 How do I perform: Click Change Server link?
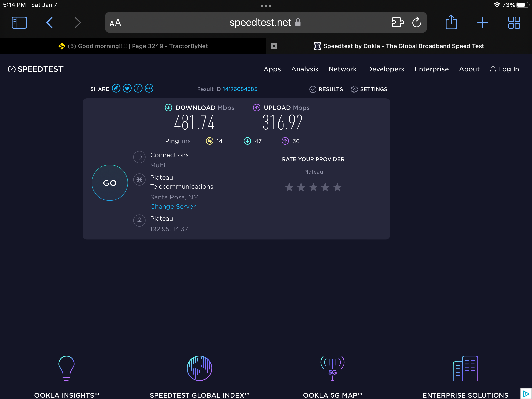coord(173,207)
